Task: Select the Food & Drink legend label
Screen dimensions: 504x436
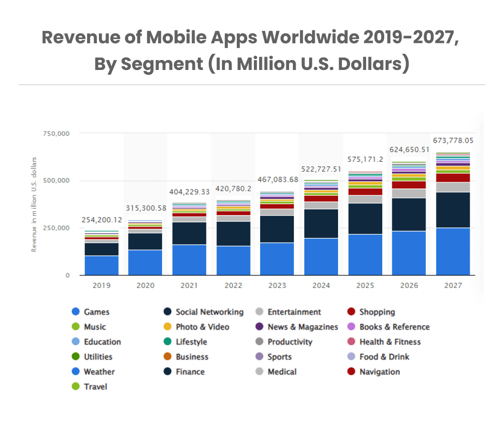Action: (x=385, y=357)
